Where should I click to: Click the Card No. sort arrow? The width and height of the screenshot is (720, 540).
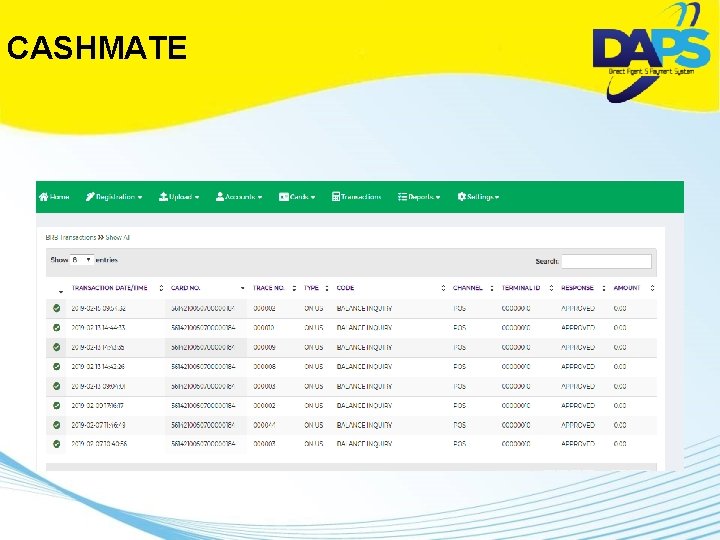coord(242,288)
